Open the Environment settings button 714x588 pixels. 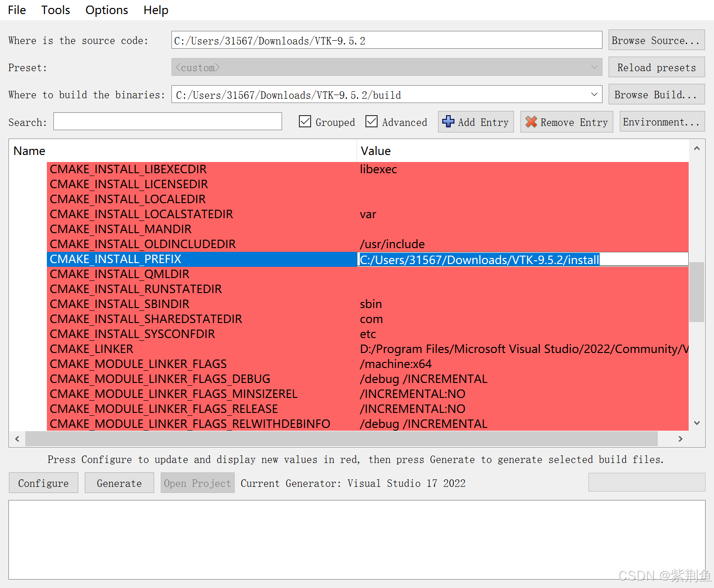click(662, 122)
